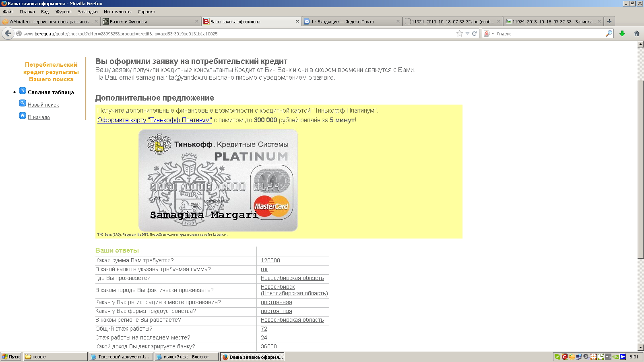Viewport: 644px width, 362px height.
Task: Reload the page with the refresh icon
Action: [x=474, y=34]
